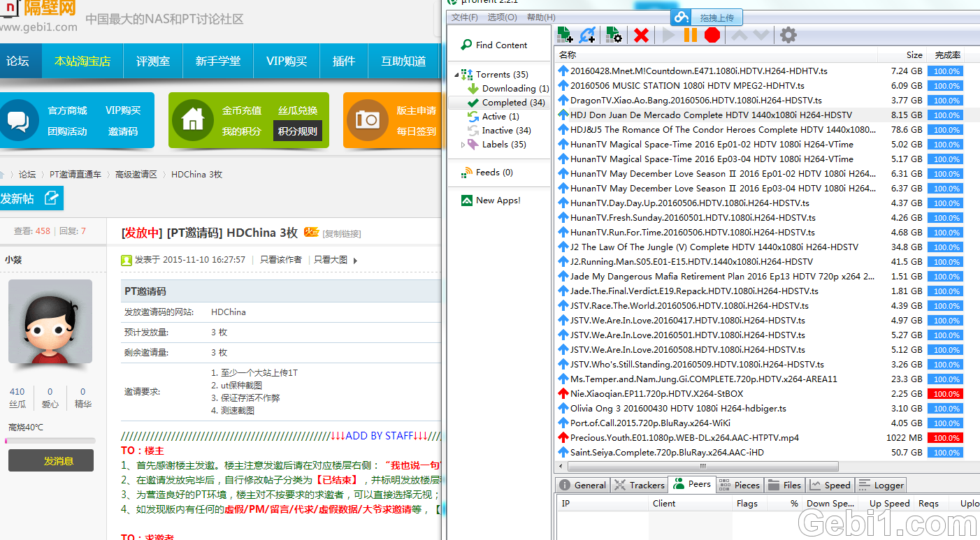Click the red X Remove torrent icon
The image size is (980, 540).
pyautogui.click(x=641, y=35)
